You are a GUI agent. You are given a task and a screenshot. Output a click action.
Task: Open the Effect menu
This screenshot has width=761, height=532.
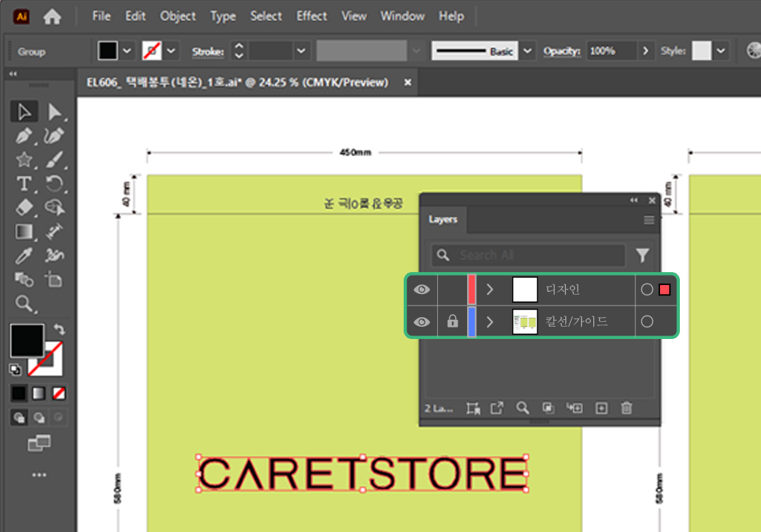312,16
